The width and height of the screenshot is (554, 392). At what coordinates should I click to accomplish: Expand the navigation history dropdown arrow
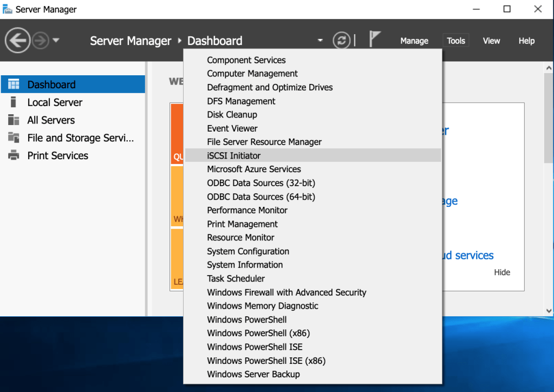56,41
